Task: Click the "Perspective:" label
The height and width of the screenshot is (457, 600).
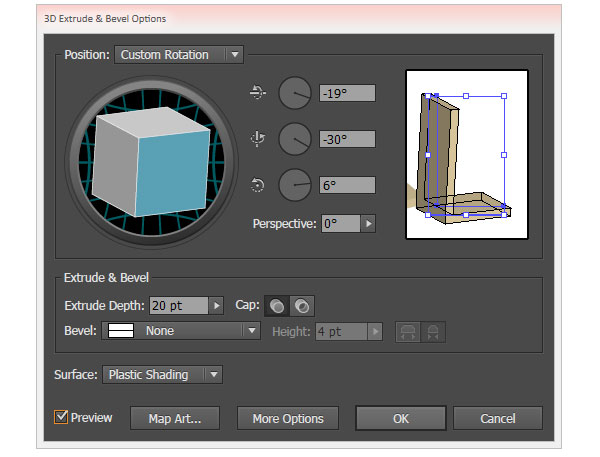Action: point(284,224)
